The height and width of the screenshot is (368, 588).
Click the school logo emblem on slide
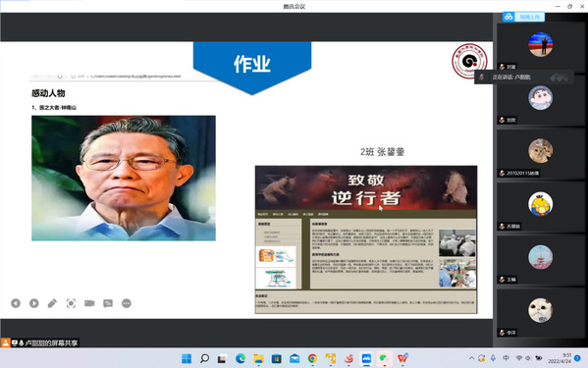pos(469,61)
